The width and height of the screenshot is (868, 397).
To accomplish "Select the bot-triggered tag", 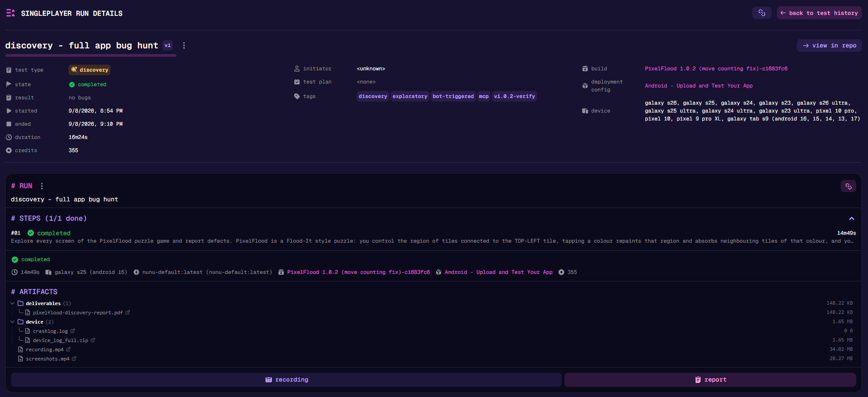I will pos(453,96).
